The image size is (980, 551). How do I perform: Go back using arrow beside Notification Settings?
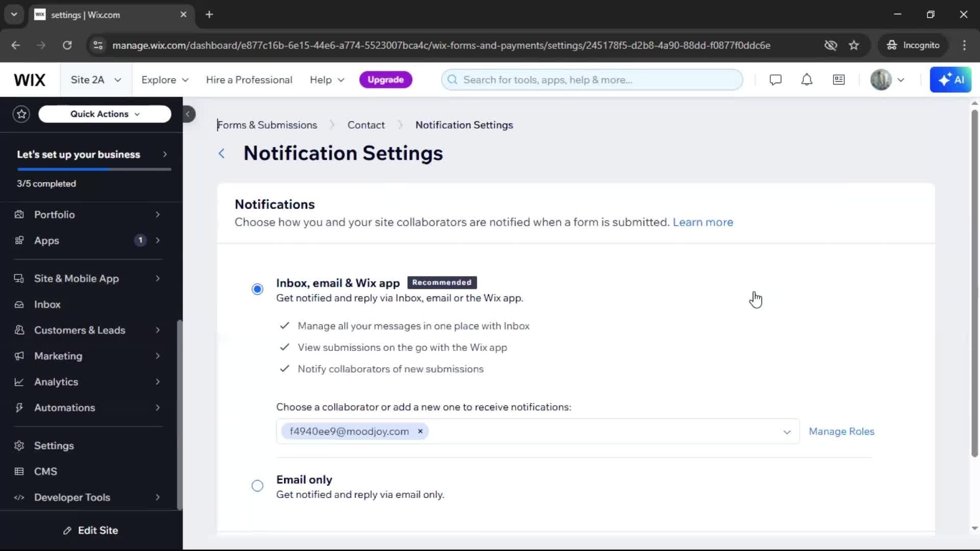tap(222, 154)
